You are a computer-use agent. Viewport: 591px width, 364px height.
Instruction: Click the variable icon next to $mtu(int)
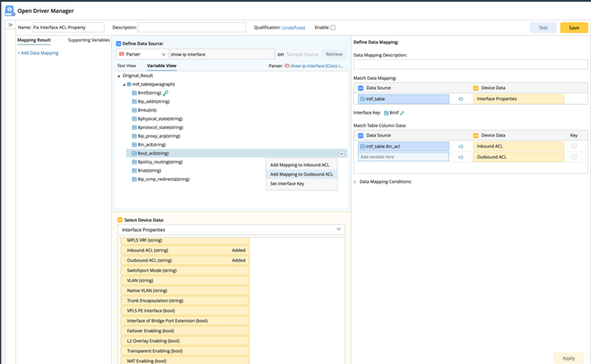click(134, 110)
